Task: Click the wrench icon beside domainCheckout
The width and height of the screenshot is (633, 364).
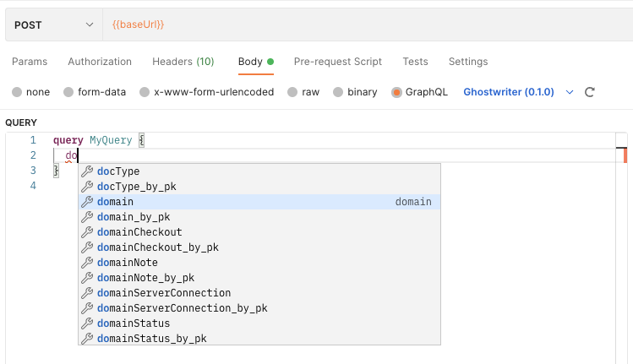Action: (x=87, y=232)
